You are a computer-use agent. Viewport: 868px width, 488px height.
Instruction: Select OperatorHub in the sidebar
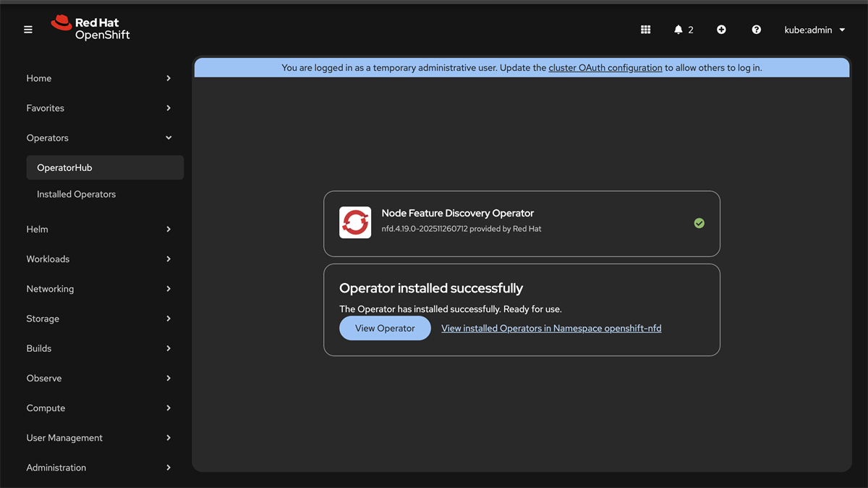point(105,167)
